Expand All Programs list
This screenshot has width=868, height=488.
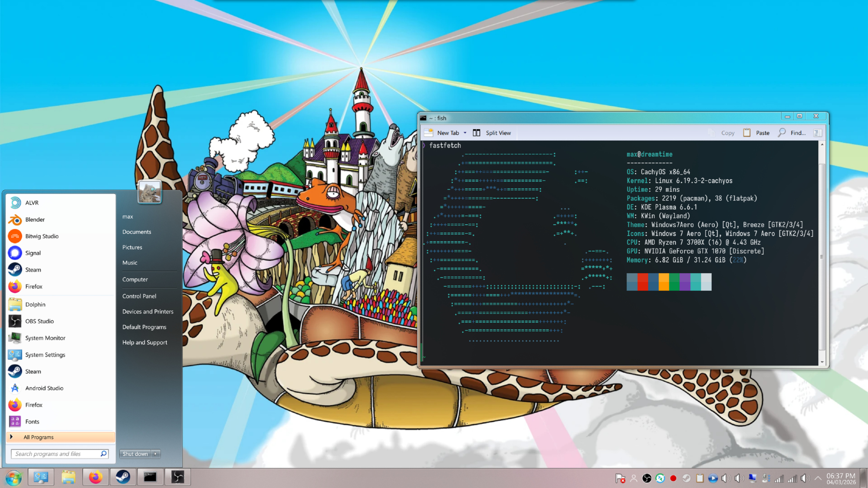39,437
